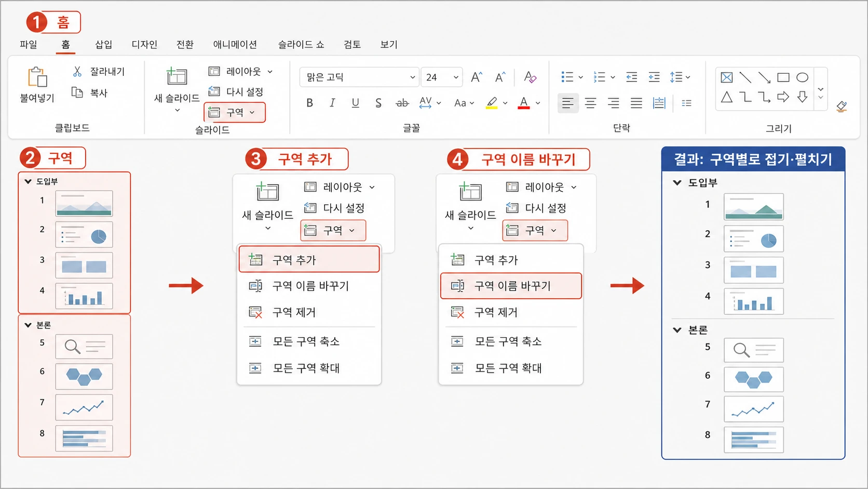Toggle bold formatting in the font group
The image size is (868, 489).
pyautogui.click(x=309, y=103)
